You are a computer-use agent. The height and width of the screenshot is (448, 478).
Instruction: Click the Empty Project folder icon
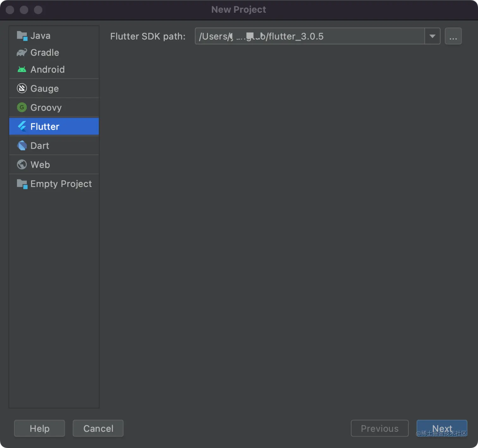tap(22, 184)
